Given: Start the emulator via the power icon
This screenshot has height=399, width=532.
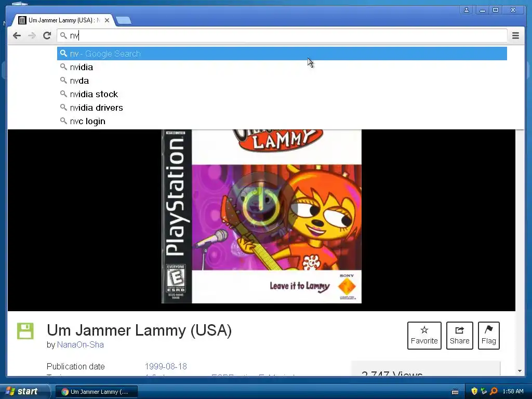Looking at the screenshot, I should (261, 206).
